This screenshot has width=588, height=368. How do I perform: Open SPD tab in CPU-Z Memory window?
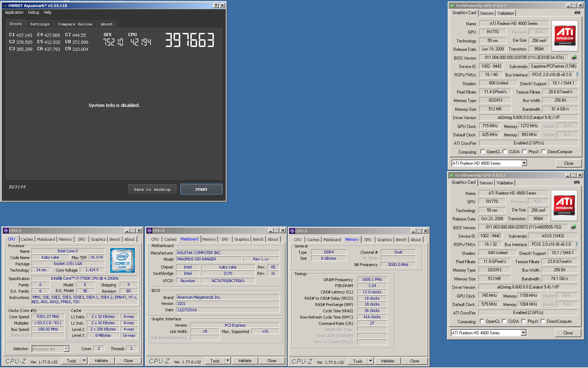tap(368, 240)
